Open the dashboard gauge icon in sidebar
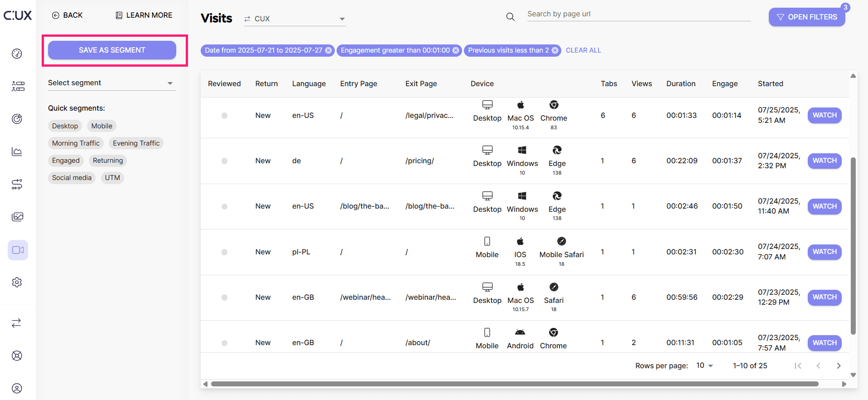Image resolution: width=868 pixels, height=400 pixels. pyautogui.click(x=17, y=54)
